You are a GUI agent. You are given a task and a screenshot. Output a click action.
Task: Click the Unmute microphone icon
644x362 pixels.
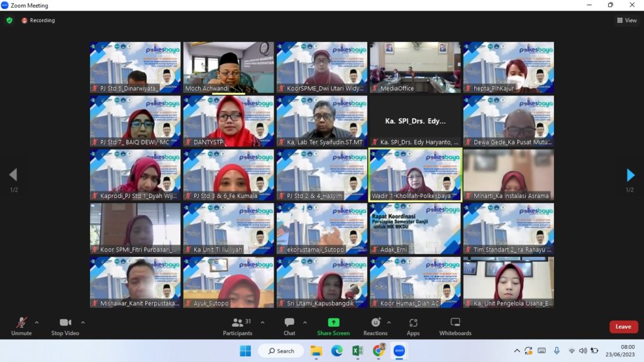click(21, 322)
